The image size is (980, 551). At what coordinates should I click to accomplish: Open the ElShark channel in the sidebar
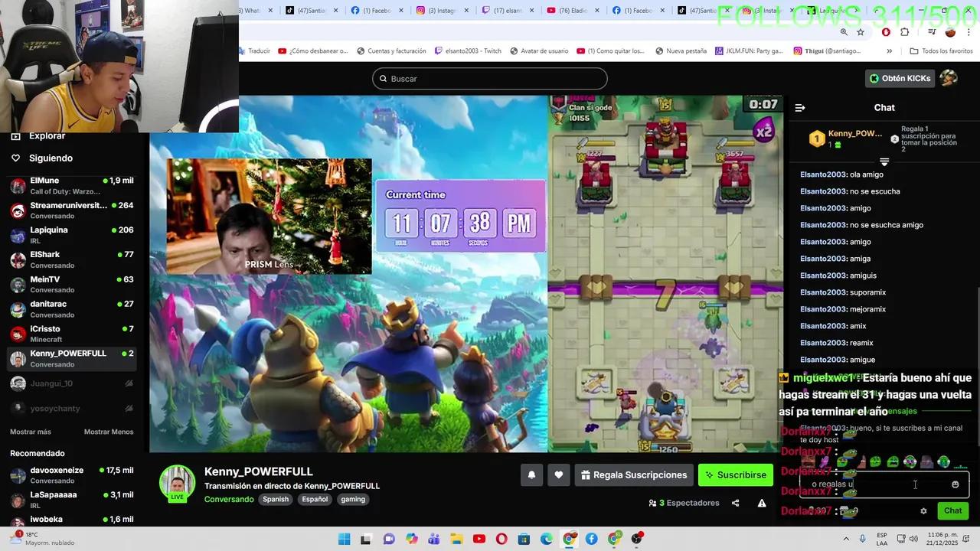pyautogui.click(x=72, y=259)
